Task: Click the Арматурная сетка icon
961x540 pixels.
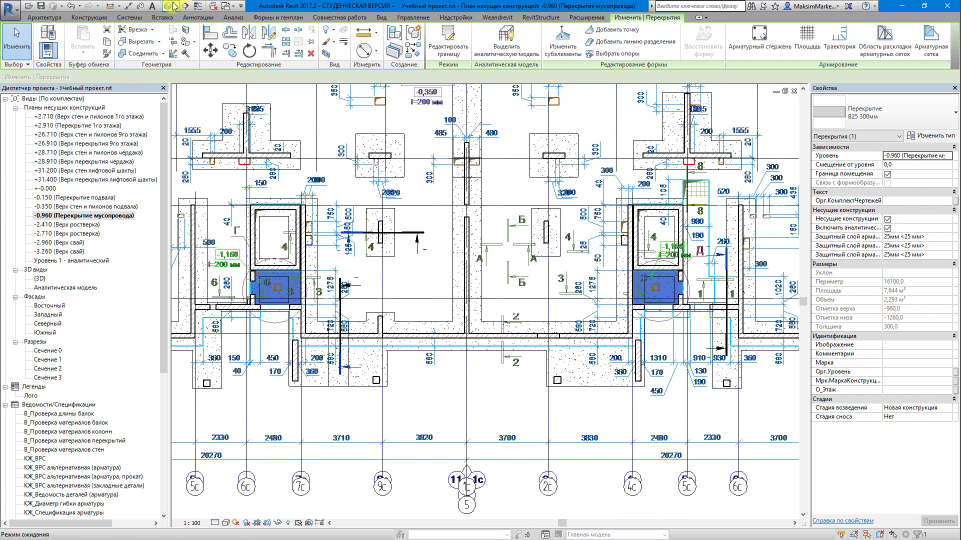Action: click(x=931, y=41)
